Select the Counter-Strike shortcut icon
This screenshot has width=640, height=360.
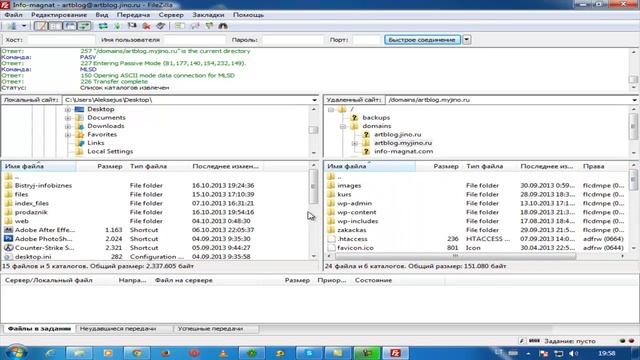8,248
